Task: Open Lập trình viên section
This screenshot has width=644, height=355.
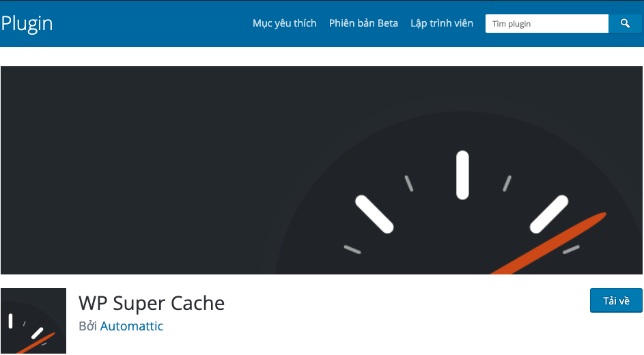Action: point(442,23)
